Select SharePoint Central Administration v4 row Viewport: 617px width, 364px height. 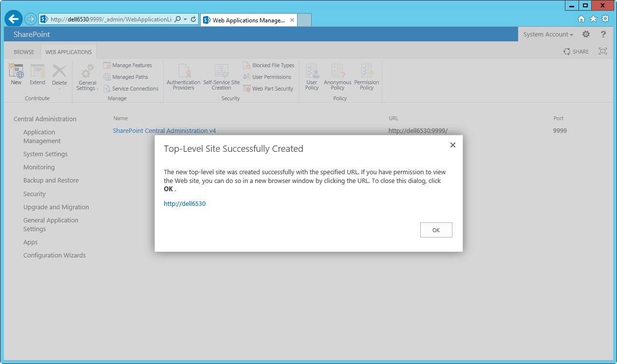pos(165,130)
